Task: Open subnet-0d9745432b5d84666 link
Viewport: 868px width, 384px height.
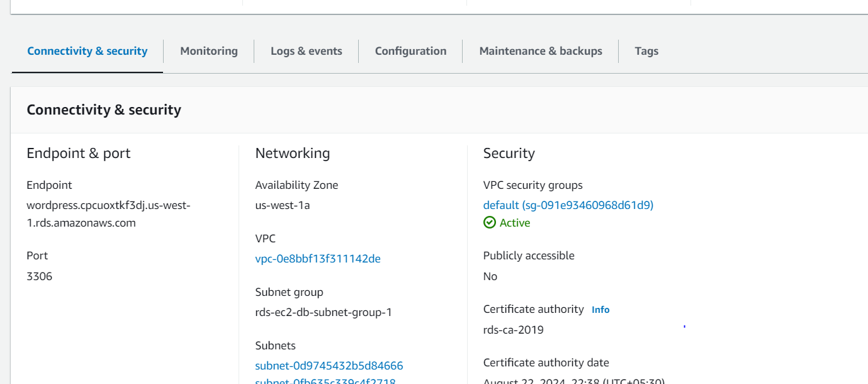Action: (x=329, y=366)
